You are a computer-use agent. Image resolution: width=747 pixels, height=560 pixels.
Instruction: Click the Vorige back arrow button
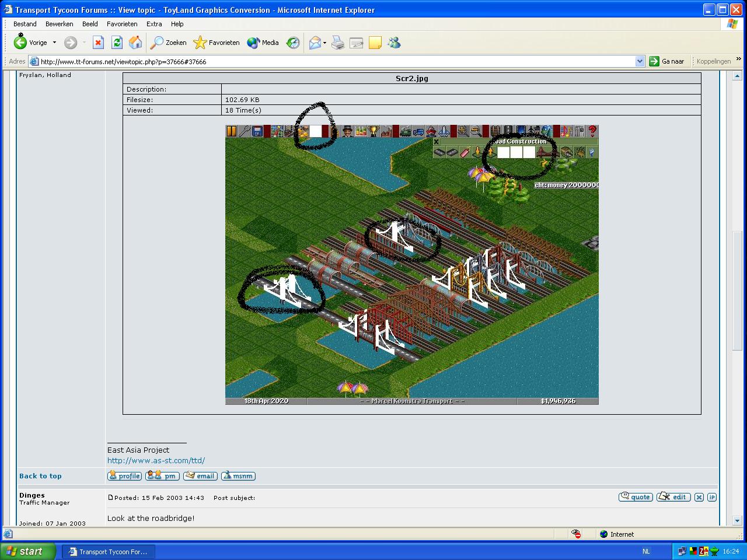(x=30, y=43)
